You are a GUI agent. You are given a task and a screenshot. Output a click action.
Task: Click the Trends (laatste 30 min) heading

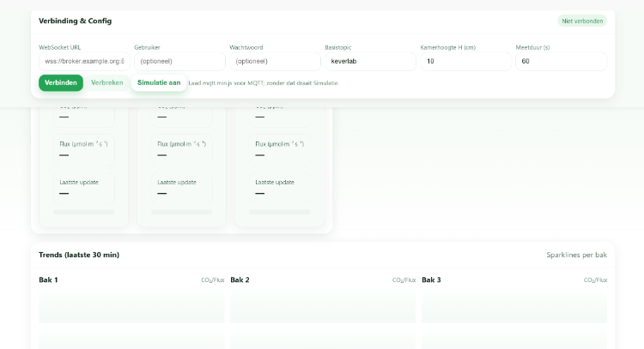(79, 255)
